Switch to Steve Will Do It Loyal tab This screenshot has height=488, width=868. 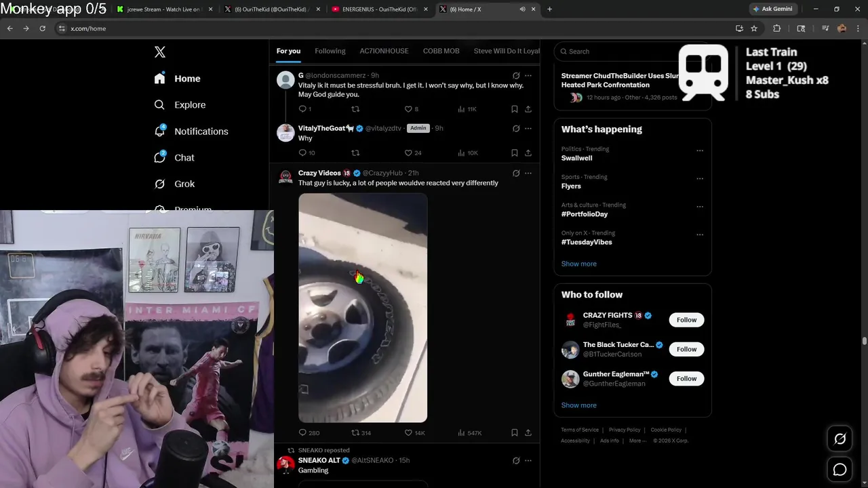point(506,51)
